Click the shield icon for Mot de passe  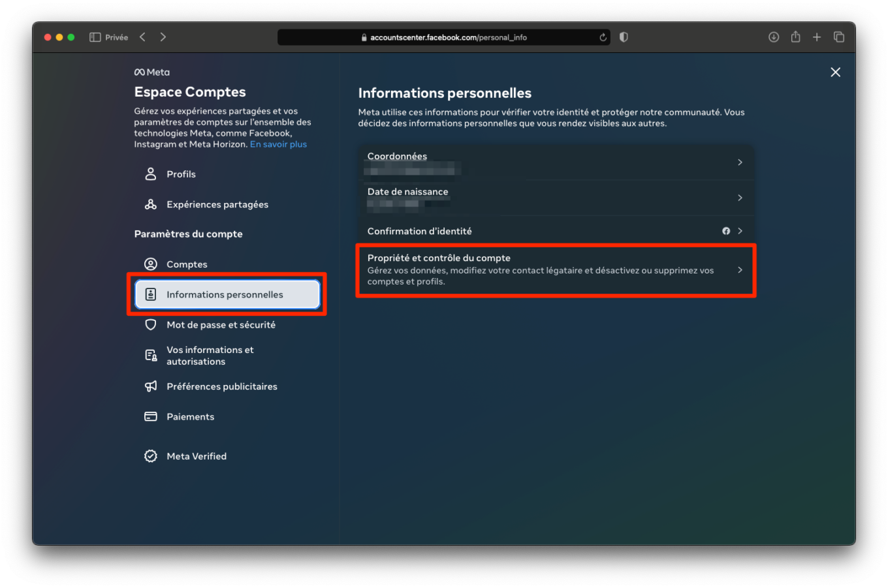(x=151, y=324)
